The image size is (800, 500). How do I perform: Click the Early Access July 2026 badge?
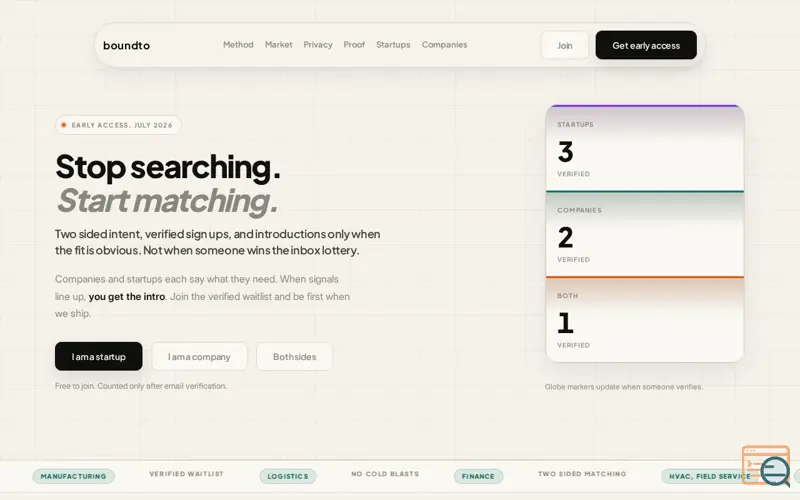pos(118,125)
